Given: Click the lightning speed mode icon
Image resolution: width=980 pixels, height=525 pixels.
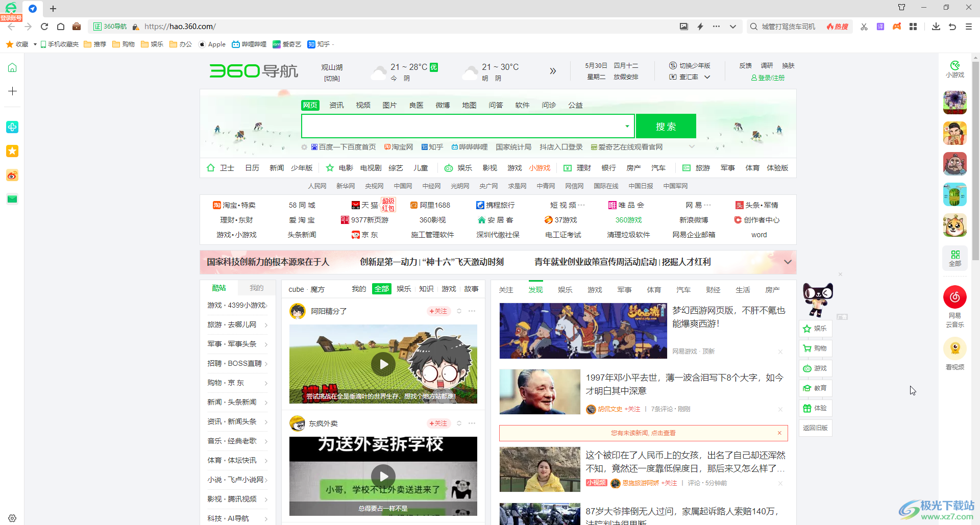Looking at the screenshot, I should (x=700, y=27).
